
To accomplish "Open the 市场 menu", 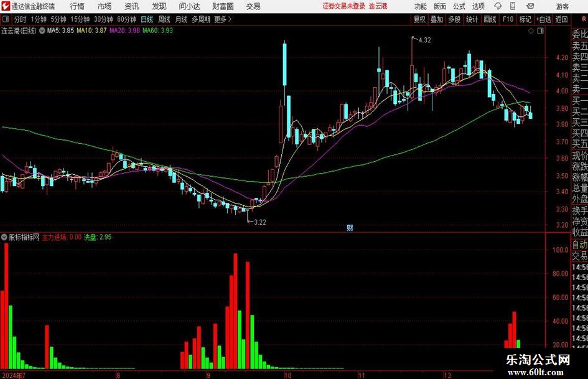I will tap(105, 6).
